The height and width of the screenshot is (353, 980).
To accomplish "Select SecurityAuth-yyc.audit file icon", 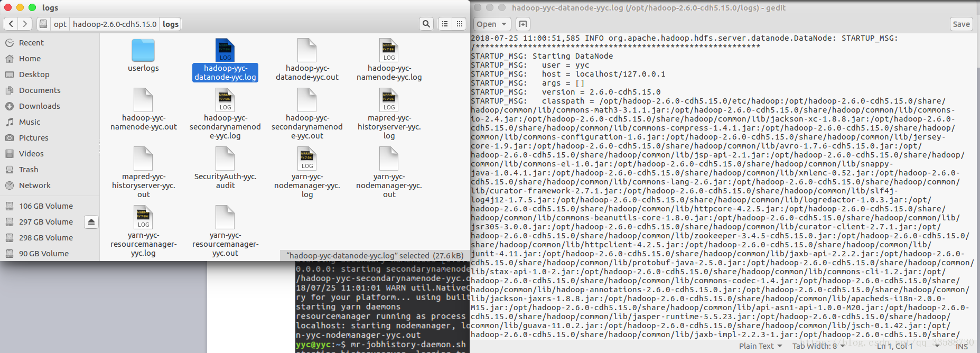I will [x=225, y=159].
